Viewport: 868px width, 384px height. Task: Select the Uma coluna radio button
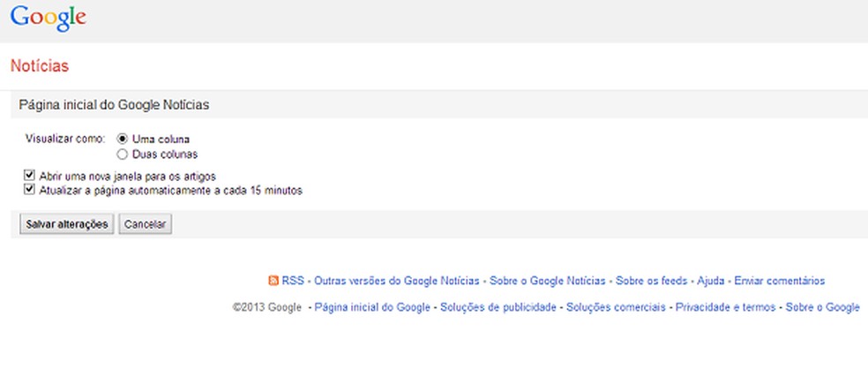click(x=123, y=139)
